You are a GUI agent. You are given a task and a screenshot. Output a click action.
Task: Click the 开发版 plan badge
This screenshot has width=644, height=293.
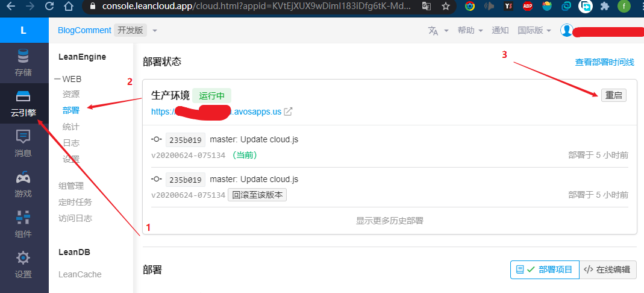130,30
